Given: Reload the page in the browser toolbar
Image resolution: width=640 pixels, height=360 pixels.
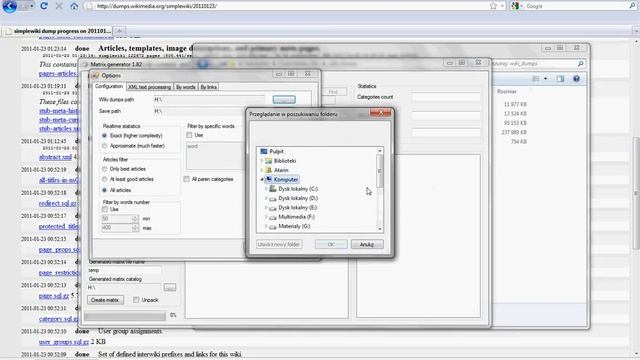Looking at the screenshot, I should point(44,6).
